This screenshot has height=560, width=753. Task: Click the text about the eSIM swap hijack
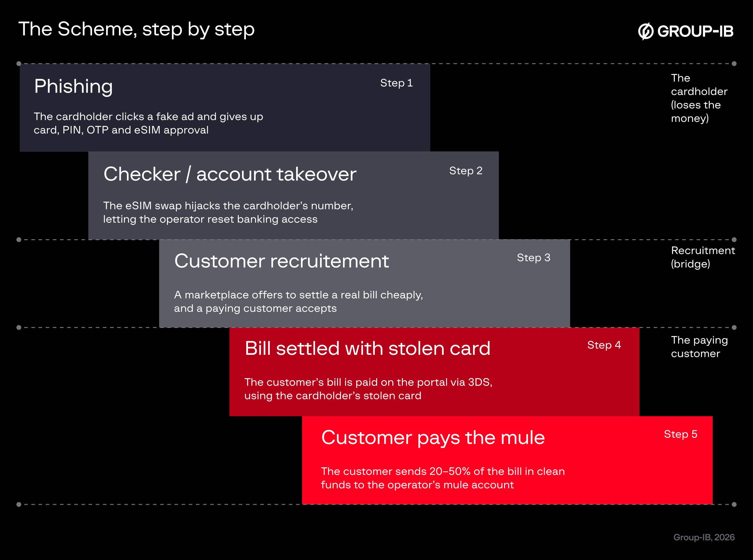(228, 212)
